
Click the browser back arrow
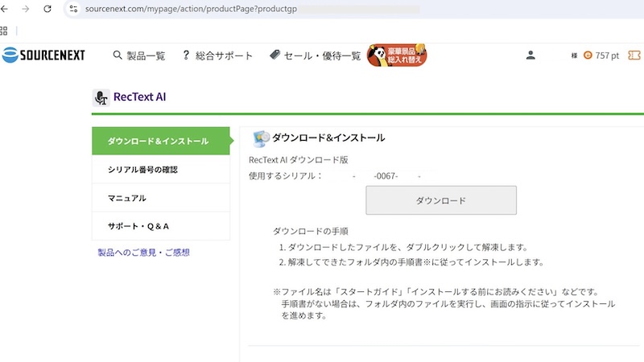point(6,9)
